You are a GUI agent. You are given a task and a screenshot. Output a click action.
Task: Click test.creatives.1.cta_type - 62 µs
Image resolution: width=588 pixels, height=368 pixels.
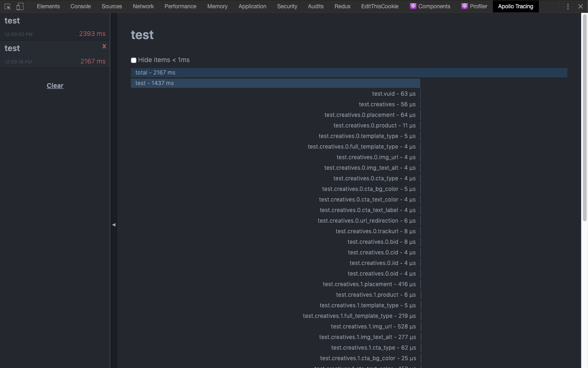point(373,348)
